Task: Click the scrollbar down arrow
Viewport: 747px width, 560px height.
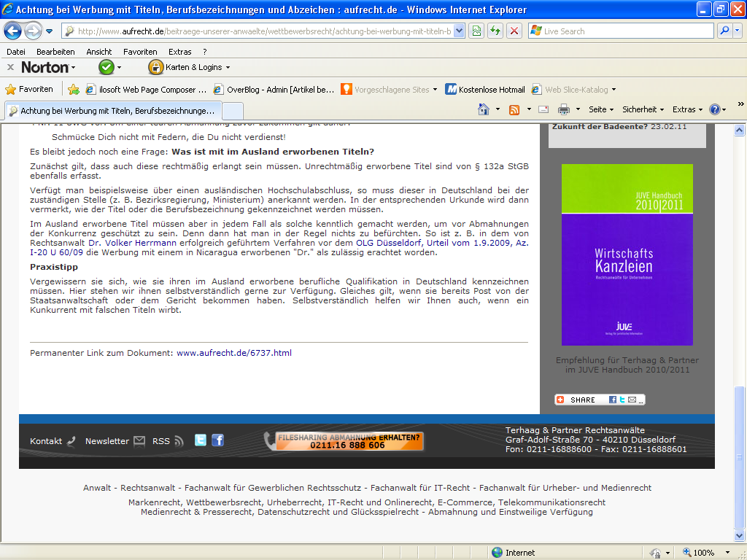Action: click(740, 536)
